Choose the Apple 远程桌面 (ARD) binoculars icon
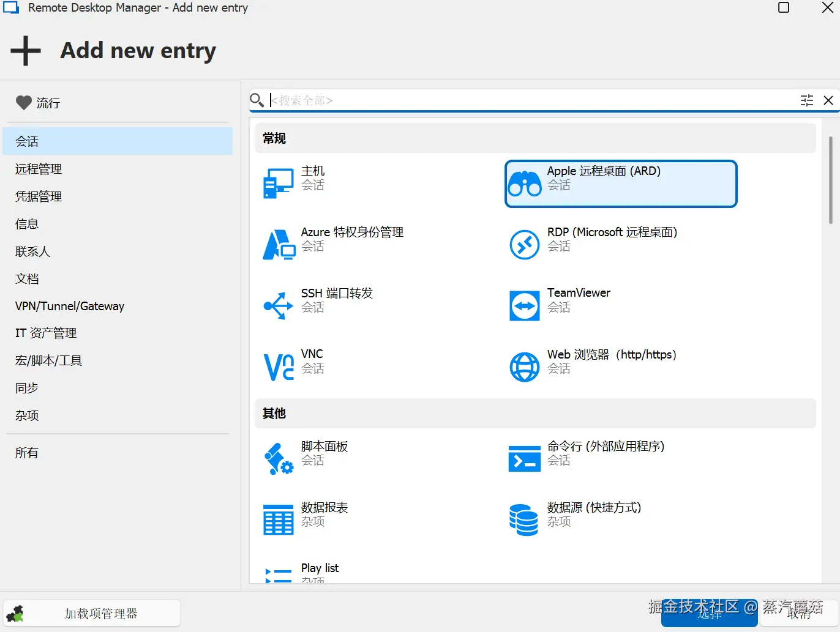This screenshot has width=840, height=632. (525, 184)
